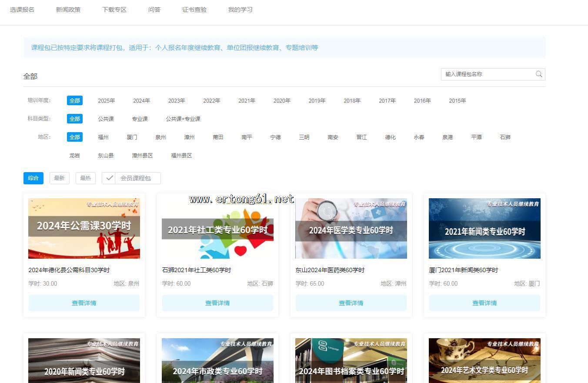
Task: Click the 东山2024年医药类60学时 title link
Action: pyautogui.click(x=330, y=270)
